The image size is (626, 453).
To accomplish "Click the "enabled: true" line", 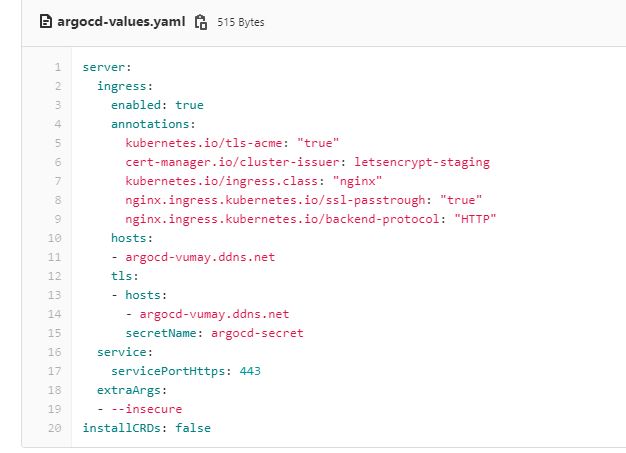I will pyautogui.click(x=157, y=104).
